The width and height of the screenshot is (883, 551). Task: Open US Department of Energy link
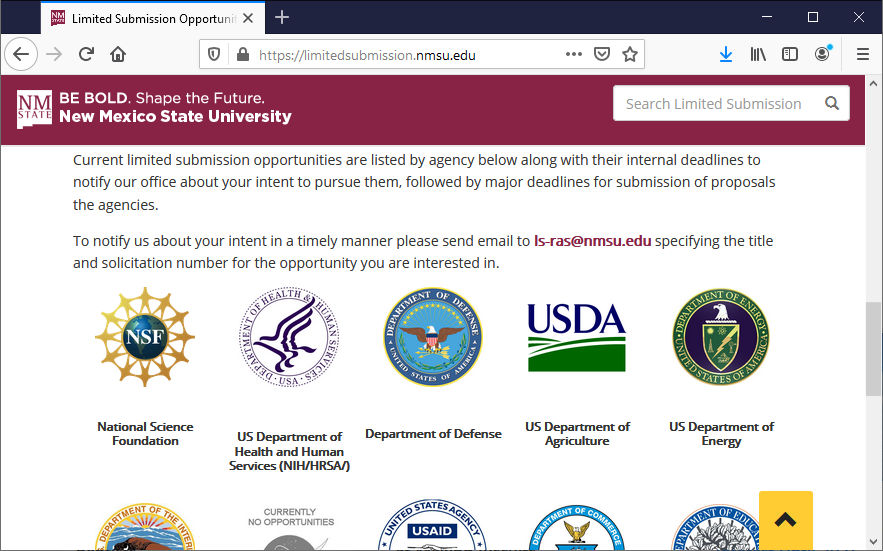(x=721, y=434)
